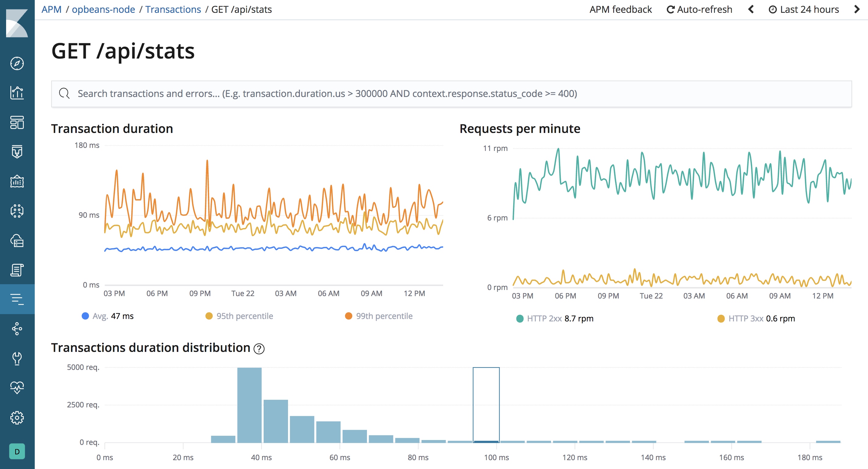This screenshot has width=868, height=469.
Task: Open the Machine Learning app icon
Action: (17, 211)
